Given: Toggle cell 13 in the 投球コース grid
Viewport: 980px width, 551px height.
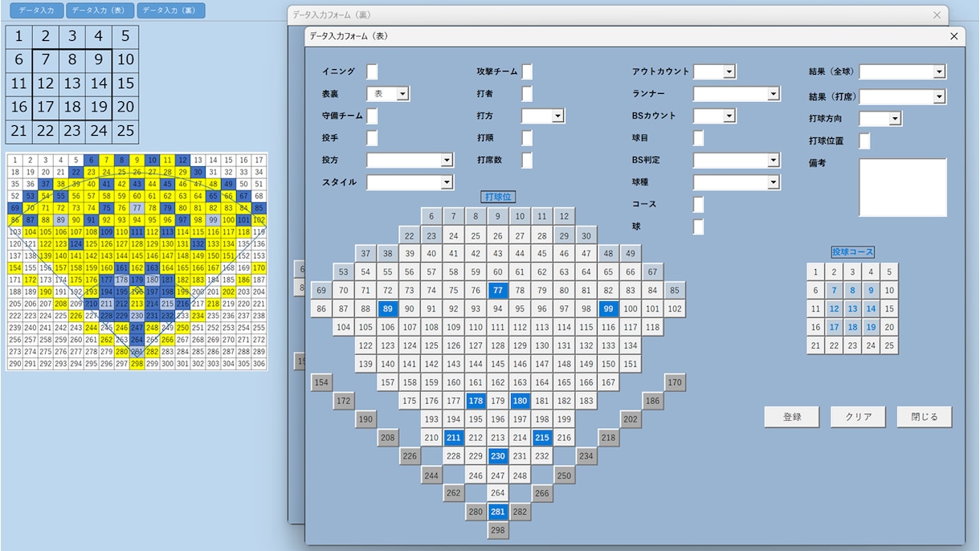Looking at the screenshot, I should click(x=853, y=308).
